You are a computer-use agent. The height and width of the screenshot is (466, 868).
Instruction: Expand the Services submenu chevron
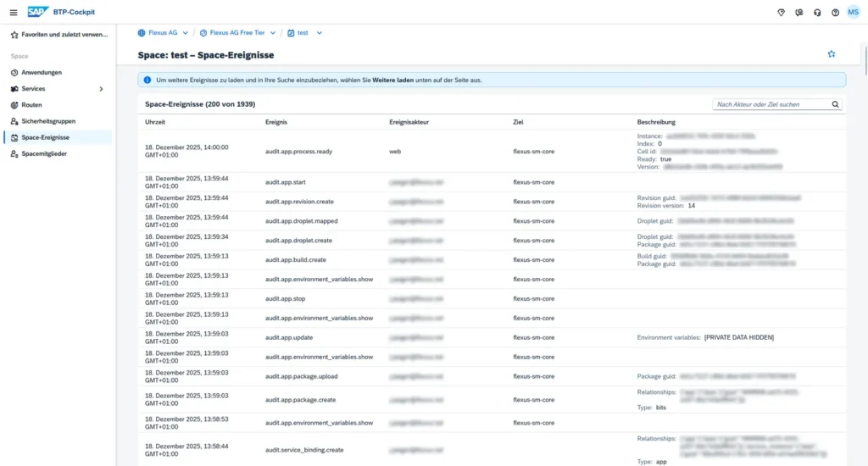click(x=101, y=89)
